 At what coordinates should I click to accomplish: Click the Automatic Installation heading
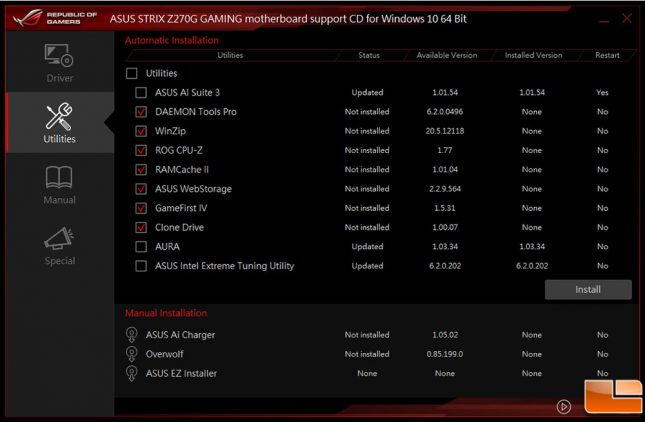172,40
